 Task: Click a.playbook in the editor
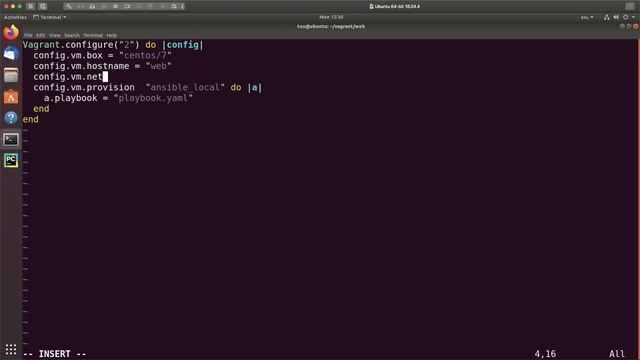pyautogui.click(x=71, y=98)
